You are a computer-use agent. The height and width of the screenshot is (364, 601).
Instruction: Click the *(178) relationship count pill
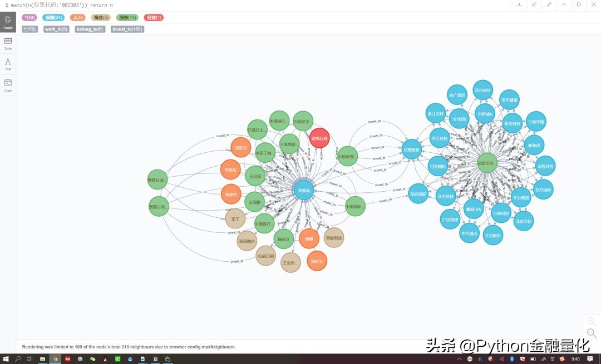click(x=29, y=29)
